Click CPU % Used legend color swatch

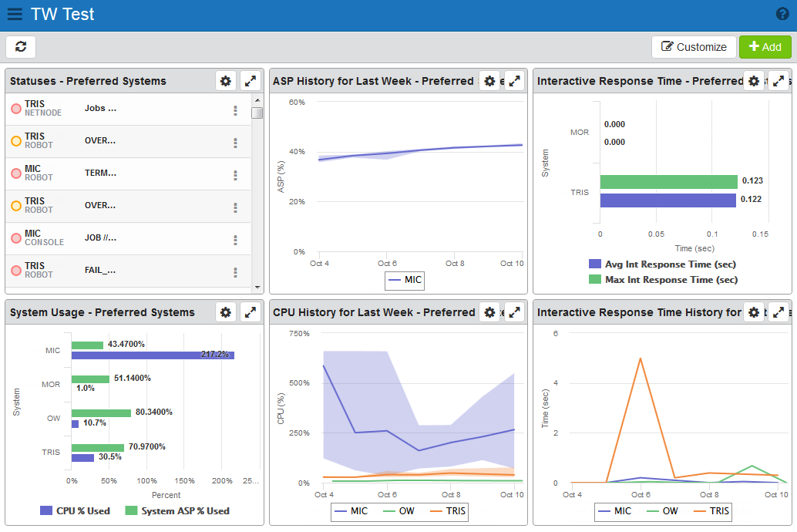pos(45,510)
